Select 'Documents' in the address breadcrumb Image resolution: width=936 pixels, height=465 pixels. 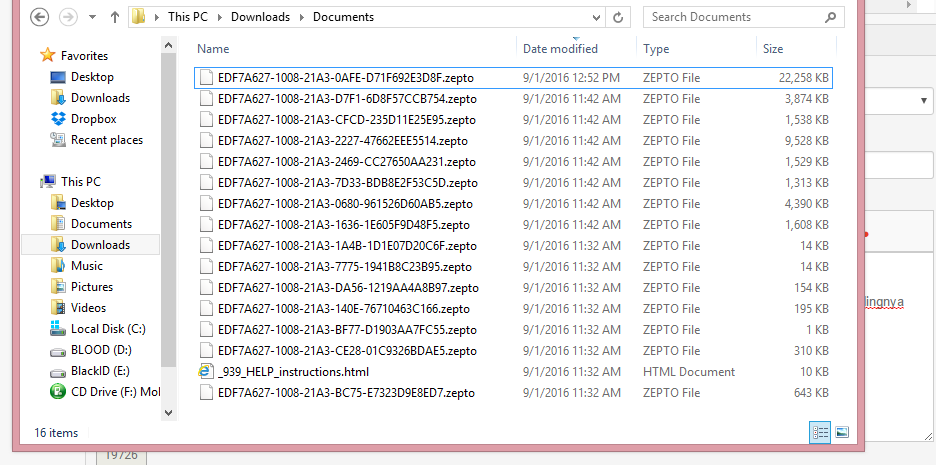click(343, 17)
